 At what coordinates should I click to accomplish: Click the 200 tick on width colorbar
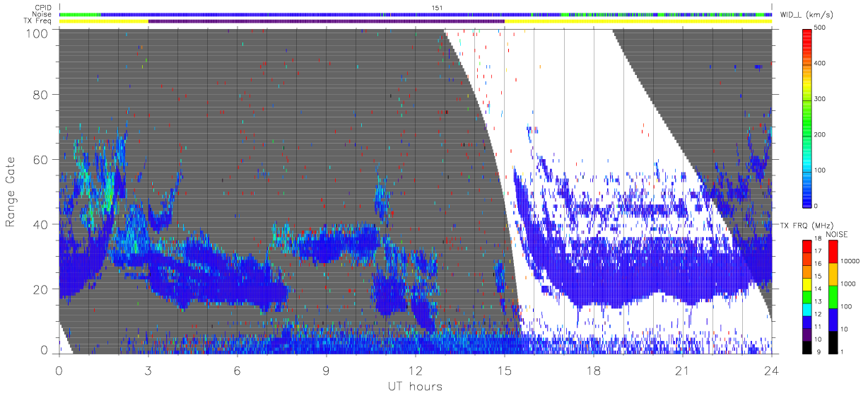coord(821,134)
